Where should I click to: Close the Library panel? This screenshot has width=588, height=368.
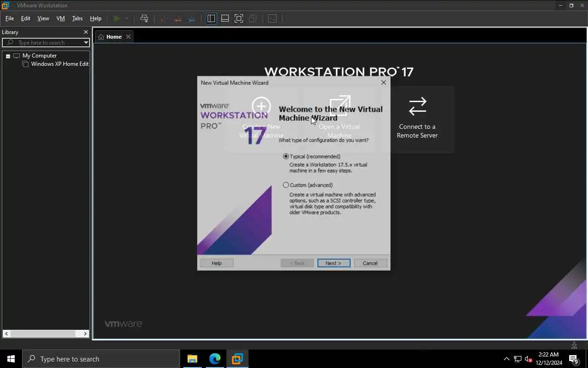pos(85,32)
